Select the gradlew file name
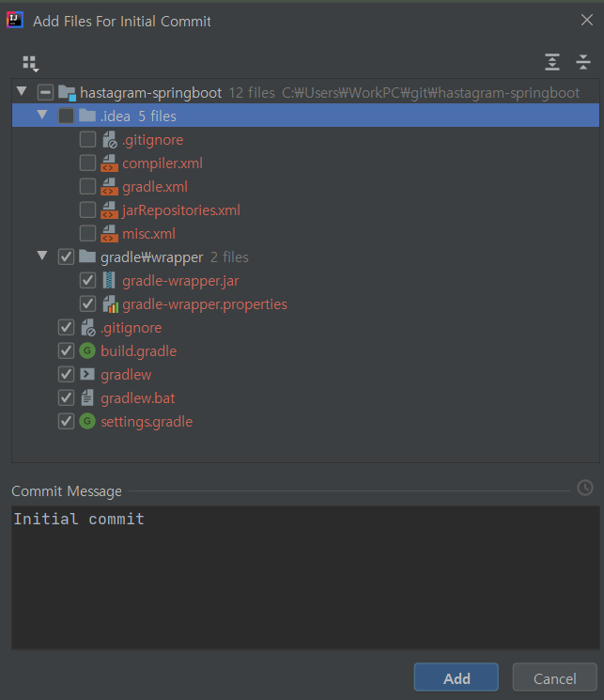 coord(126,375)
